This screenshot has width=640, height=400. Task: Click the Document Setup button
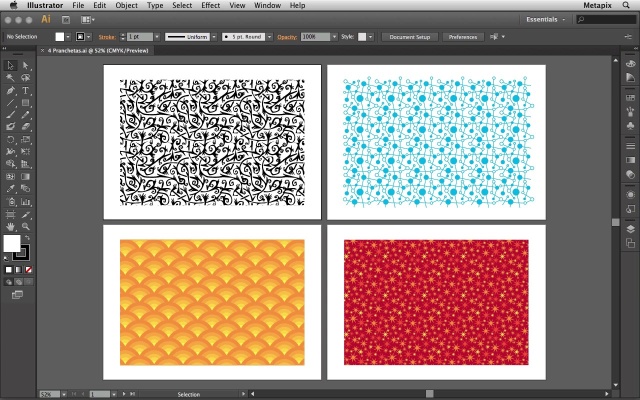click(410, 37)
